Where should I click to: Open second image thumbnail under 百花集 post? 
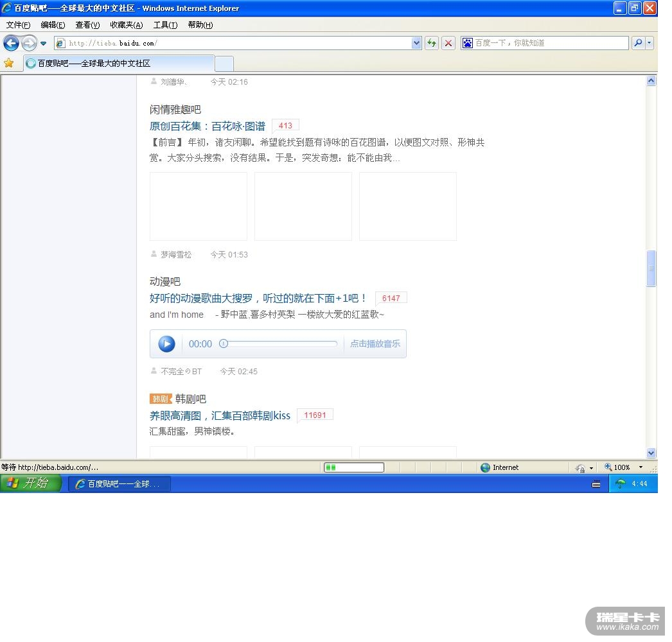tap(303, 207)
